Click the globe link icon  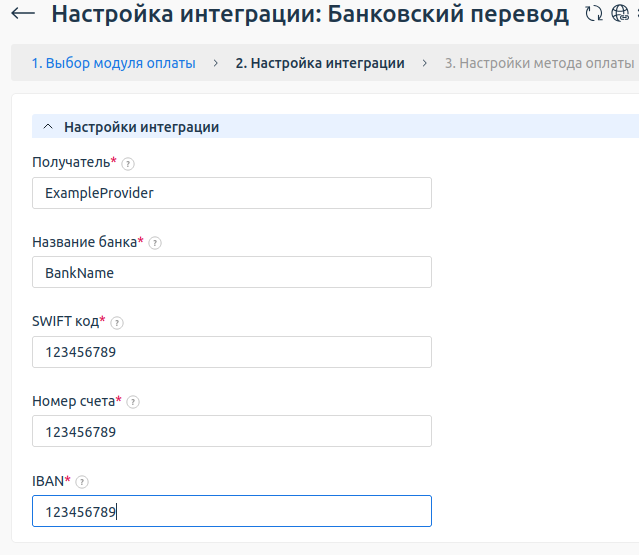pos(620,13)
